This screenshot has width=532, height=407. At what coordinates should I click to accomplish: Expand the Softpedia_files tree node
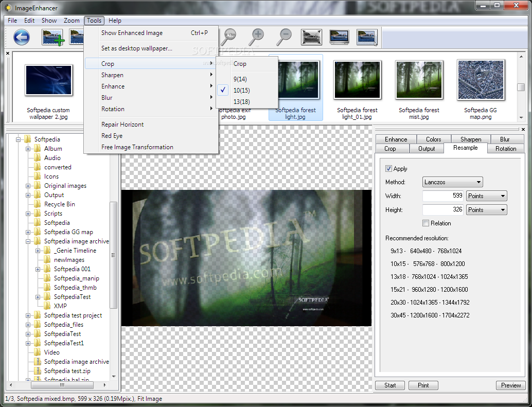point(28,325)
